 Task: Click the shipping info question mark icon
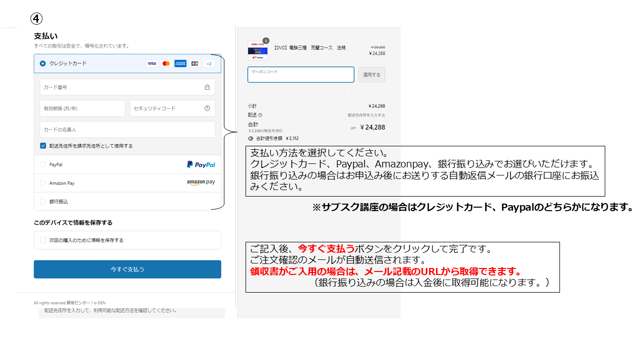click(x=261, y=115)
